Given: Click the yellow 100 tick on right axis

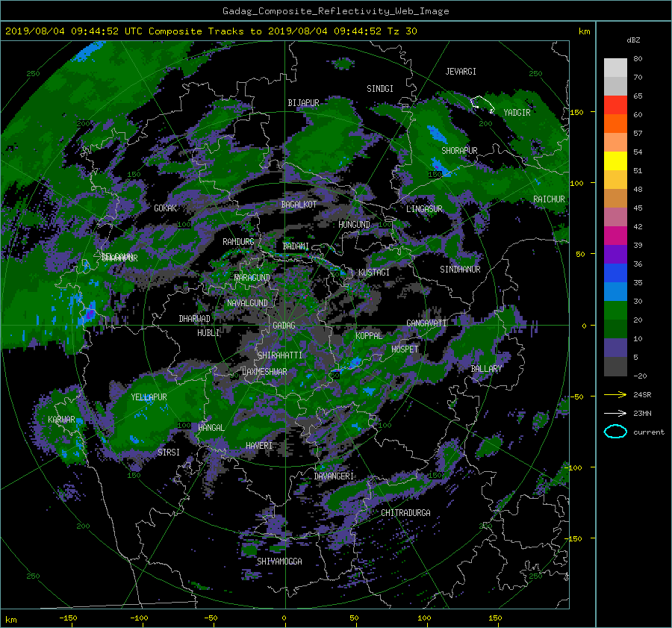Looking at the screenshot, I should click(576, 184).
